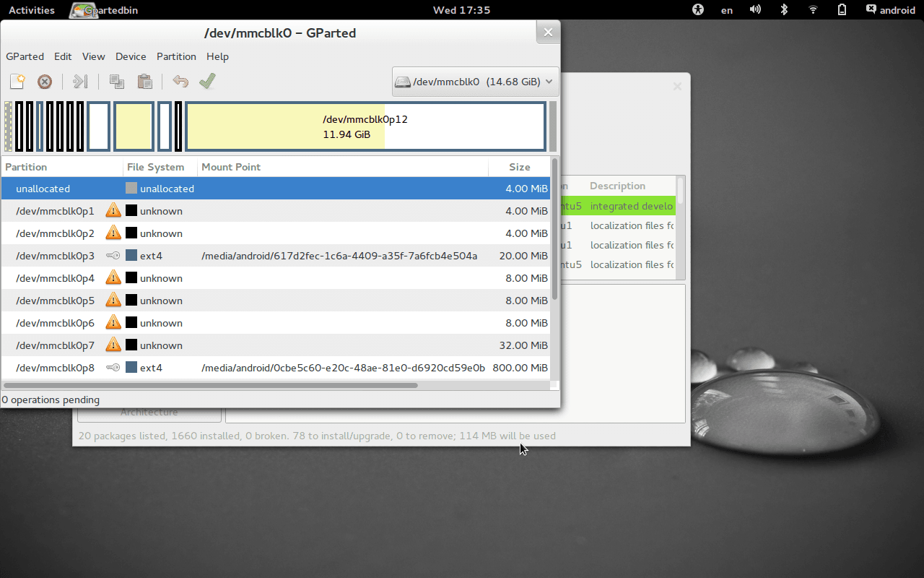Image resolution: width=924 pixels, height=578 pixels.
Task: Click the warning icon on /dev/mmcblk0p4
Action: [113, 277]
